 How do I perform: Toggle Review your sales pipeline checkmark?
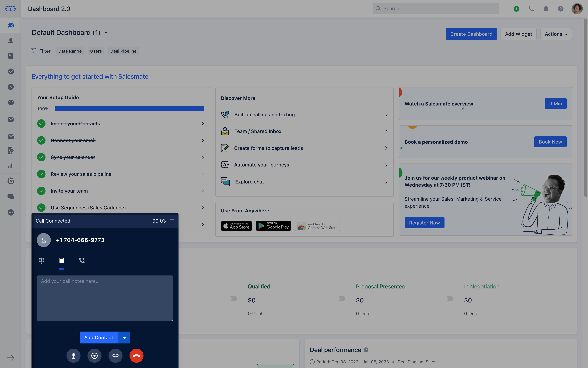point(41,174)
